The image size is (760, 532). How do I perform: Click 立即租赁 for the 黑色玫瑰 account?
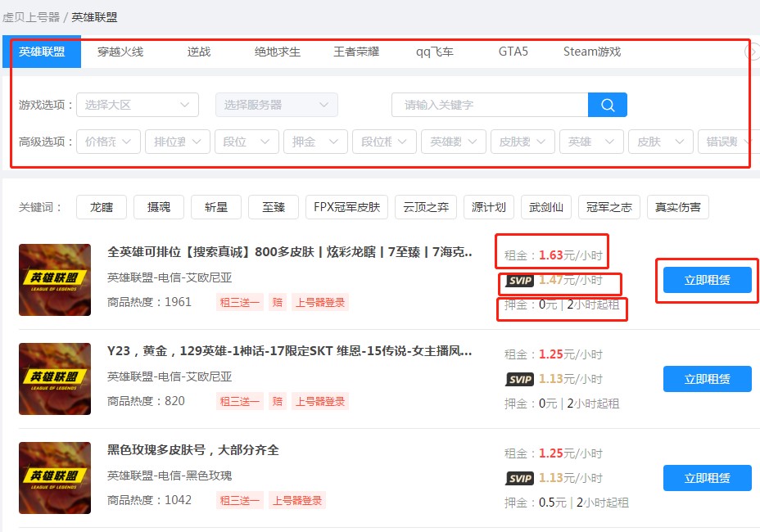pyautogui.click(x=707, y=478)
